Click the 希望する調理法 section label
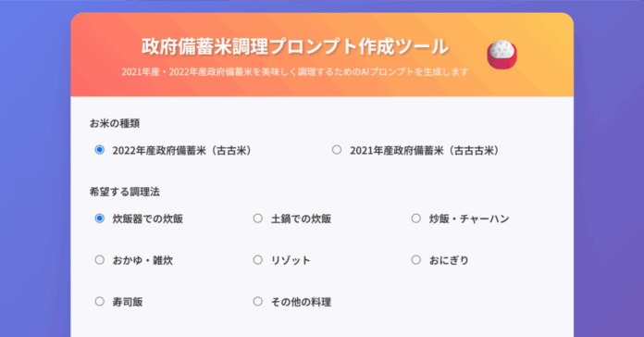644x337 pixels. 125,192
